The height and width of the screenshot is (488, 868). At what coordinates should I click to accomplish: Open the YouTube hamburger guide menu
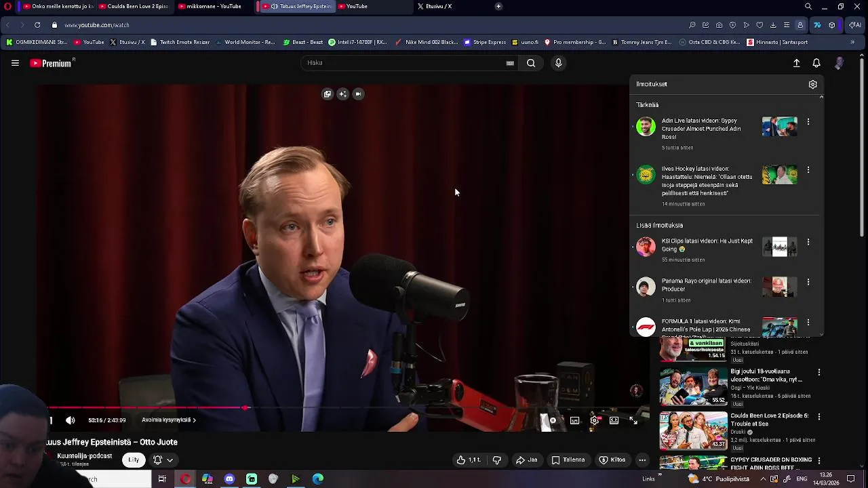pos(15,63)
